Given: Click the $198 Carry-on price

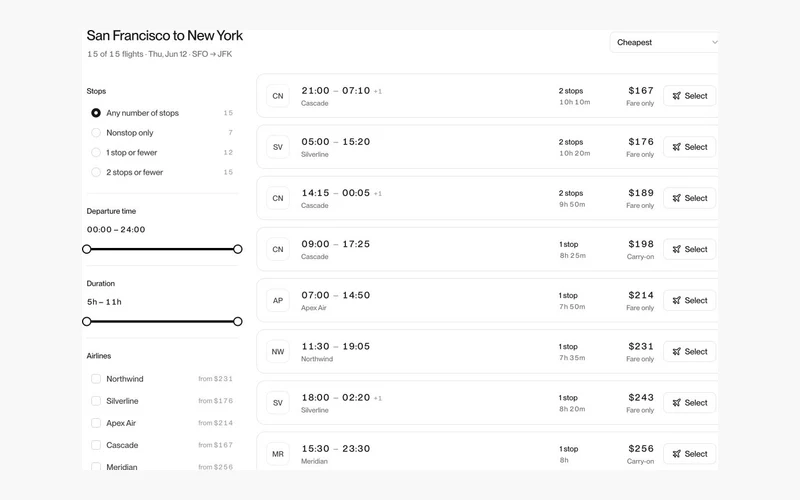Looking at the screenshot, I should (641, 244).
